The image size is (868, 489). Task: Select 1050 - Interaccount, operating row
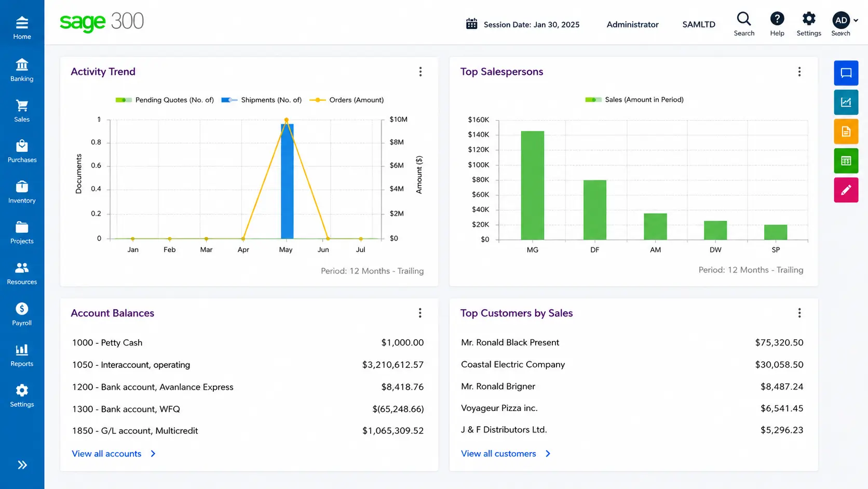[x=248, y=365]
